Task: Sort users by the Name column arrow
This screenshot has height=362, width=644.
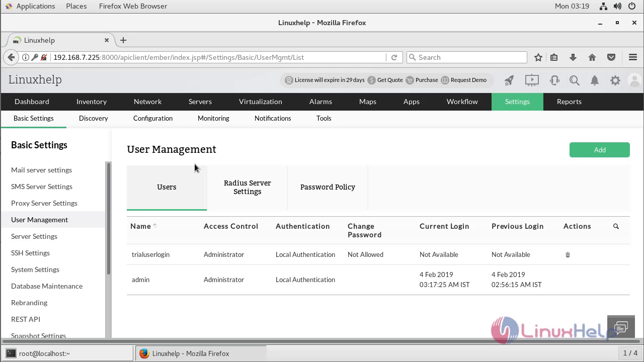Action: click(x=155, y=226)
